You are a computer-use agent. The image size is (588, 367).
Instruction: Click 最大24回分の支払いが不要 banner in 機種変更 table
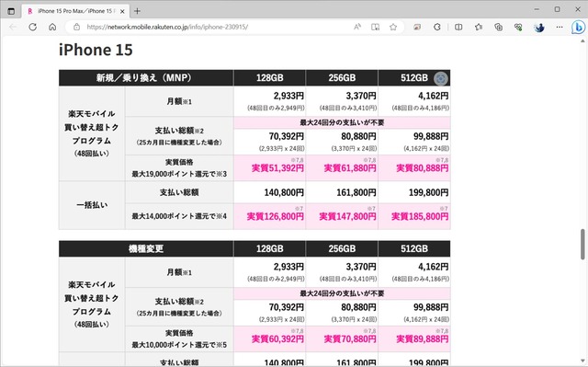tap(342, 293)
